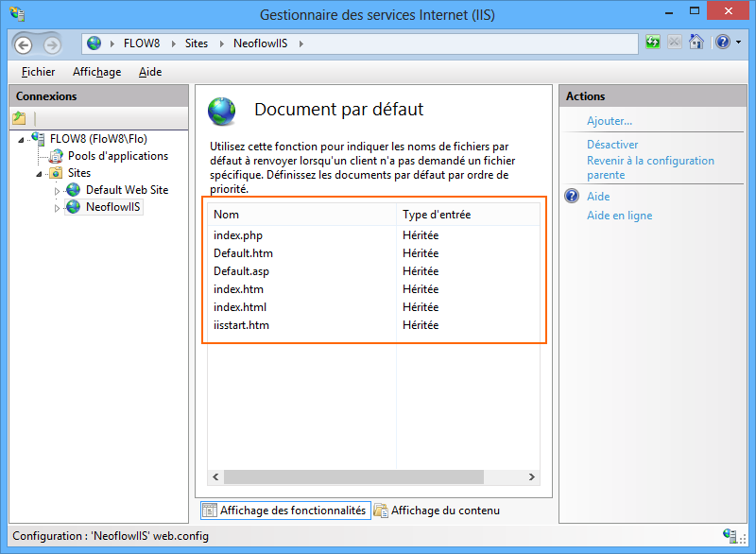Click the green refresh page icon

(x=653, y=43)
